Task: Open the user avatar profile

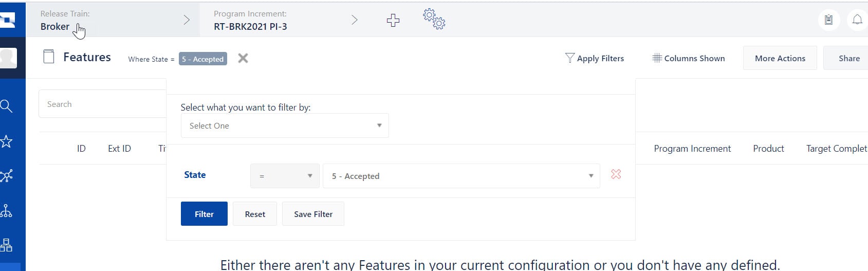Action: (x=8, y=58)
